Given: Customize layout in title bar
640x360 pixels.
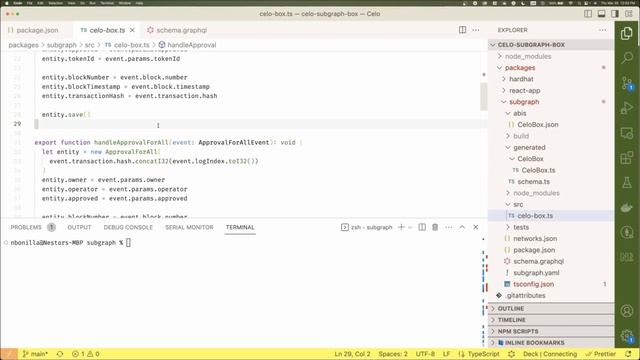Looking at the screenshot, I should point(629,13).
